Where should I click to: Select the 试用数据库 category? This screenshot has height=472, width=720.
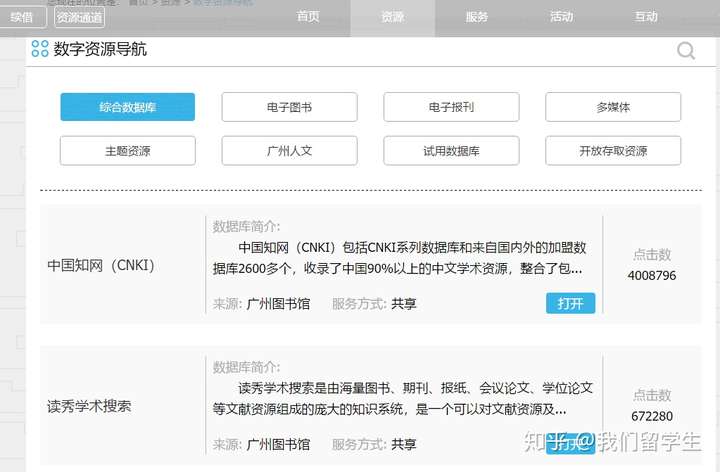[x=451, y=151]
